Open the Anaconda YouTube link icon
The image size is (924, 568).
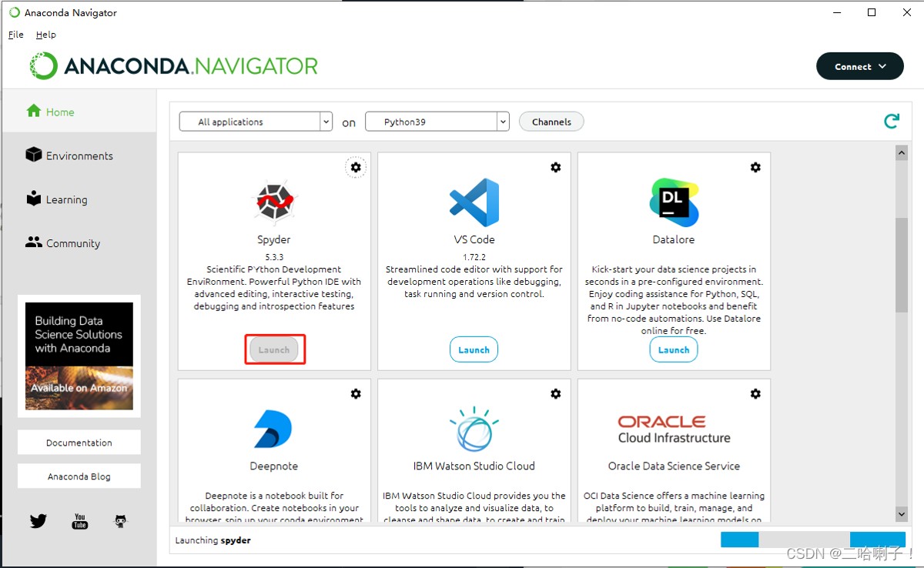80,521
